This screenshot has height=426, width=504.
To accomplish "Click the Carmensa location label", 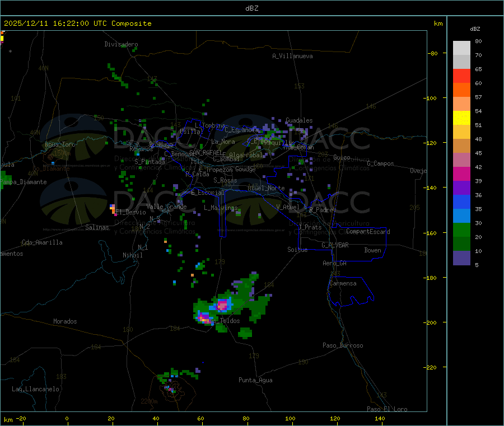I will 343,283.
